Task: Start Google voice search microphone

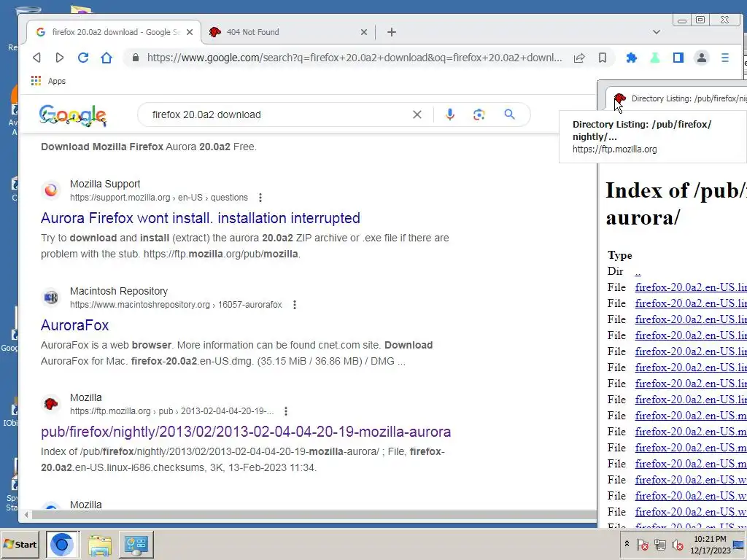Action: tap(450, 114)
